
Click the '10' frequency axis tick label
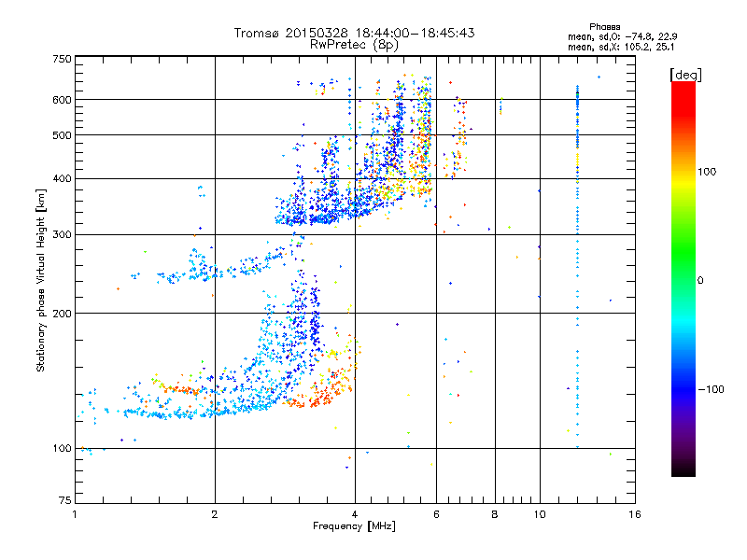click(x=540, y=514)
